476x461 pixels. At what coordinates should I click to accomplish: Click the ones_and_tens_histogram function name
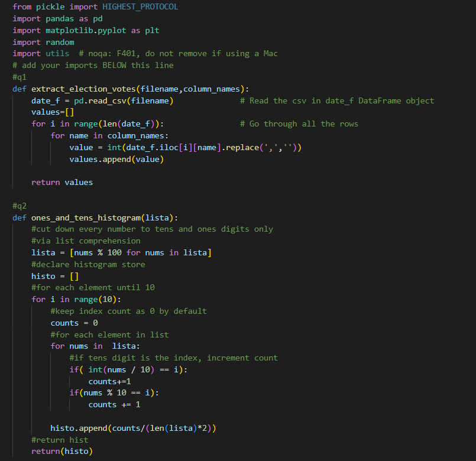[x=86, y=217]
